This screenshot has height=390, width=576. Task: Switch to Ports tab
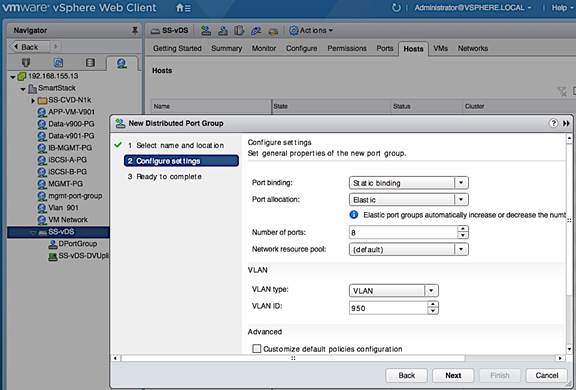tap(385, 48)
